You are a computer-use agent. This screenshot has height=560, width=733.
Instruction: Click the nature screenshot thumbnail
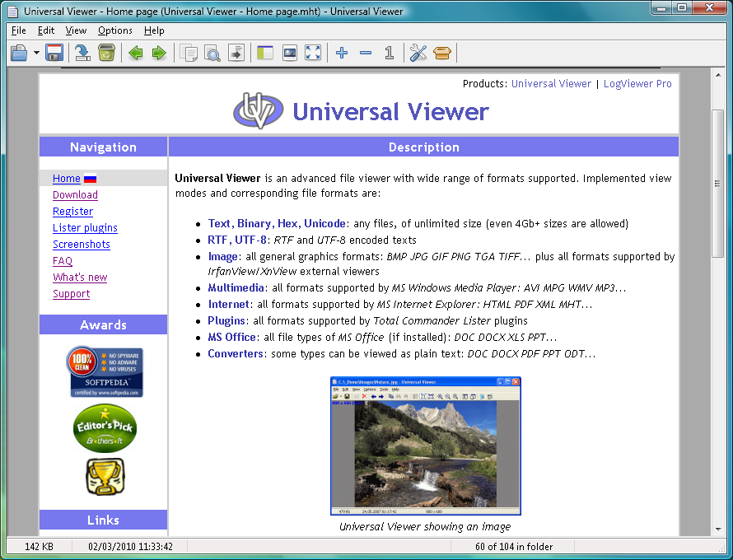tap(426, 446)
